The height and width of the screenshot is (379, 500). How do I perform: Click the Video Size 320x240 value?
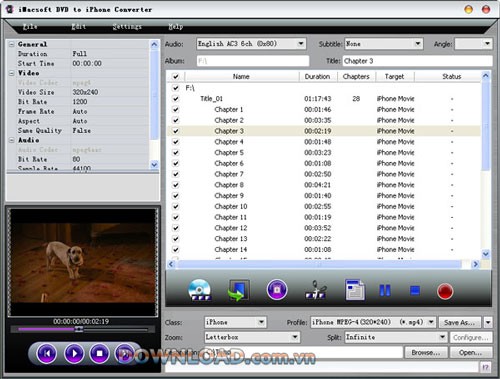(x=85, y=92)
